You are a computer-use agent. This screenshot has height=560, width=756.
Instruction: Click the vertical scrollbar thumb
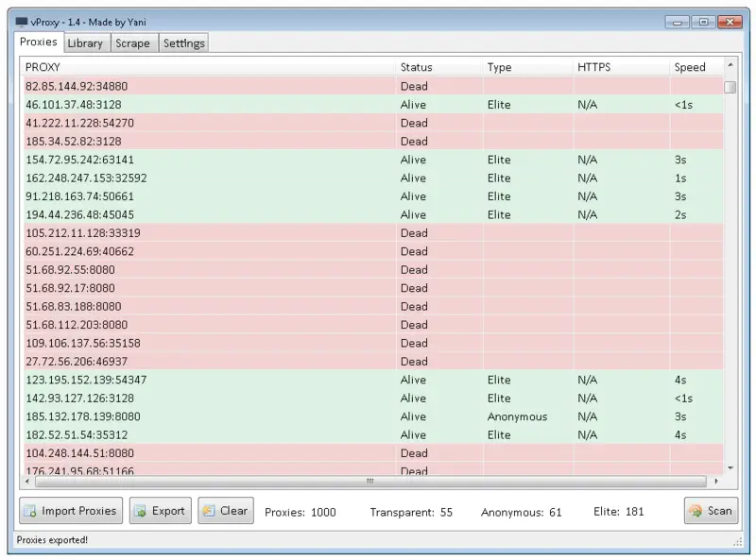pyautogui.click(x=730, y=88)
